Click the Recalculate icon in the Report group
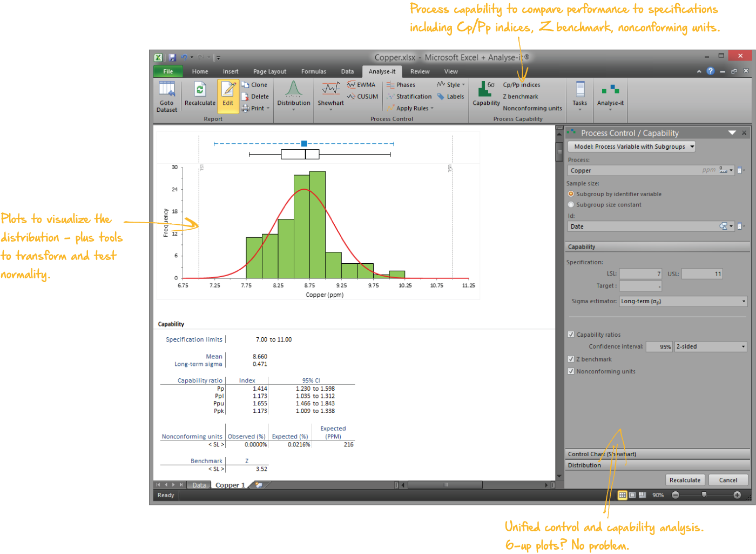 click(200, 94)
